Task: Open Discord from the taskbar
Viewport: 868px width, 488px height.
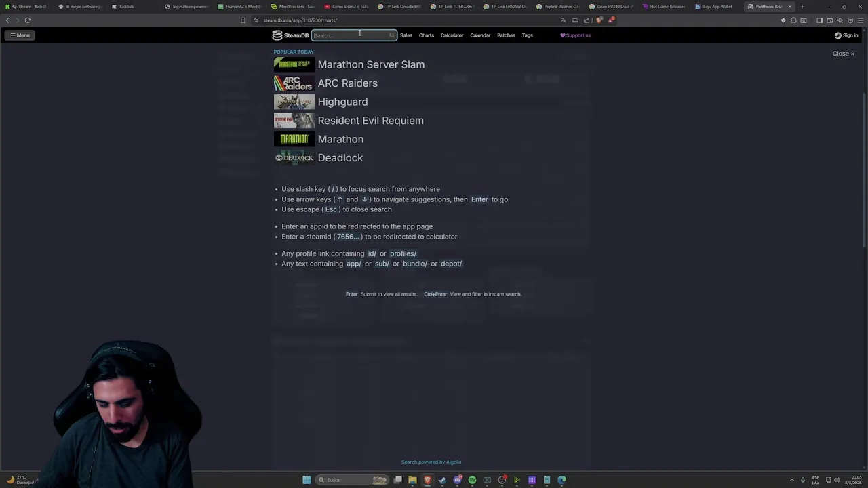Action: [458, 480]
